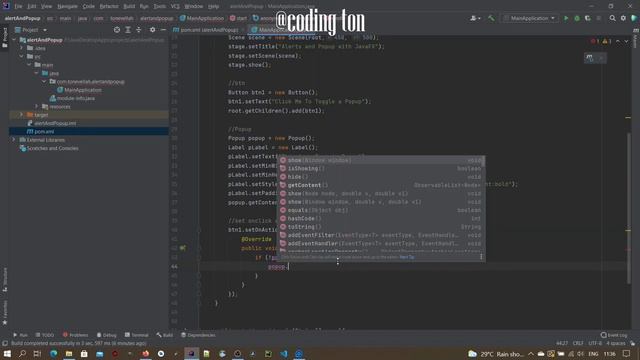Viewport: 640px width, 360px height.
Task: Run with coverage icon in toolbar
Action: point(587,18)
